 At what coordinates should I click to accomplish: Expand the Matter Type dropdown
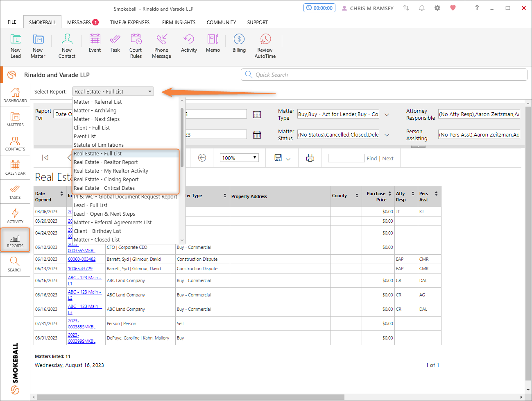coord(387,115)
